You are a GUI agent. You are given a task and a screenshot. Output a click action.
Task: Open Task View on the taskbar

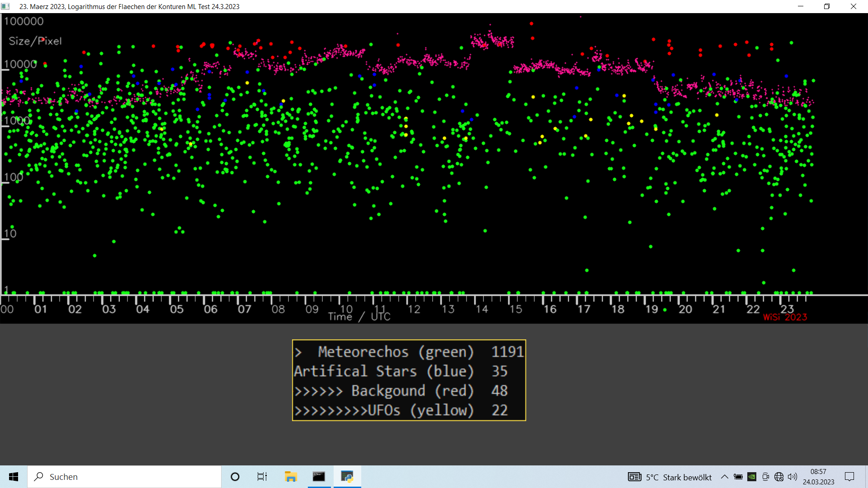click(x=262, y=477)
